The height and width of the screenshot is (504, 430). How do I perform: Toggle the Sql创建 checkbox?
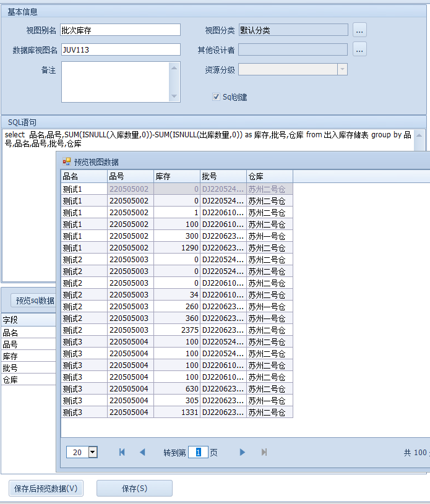point(216,96)
